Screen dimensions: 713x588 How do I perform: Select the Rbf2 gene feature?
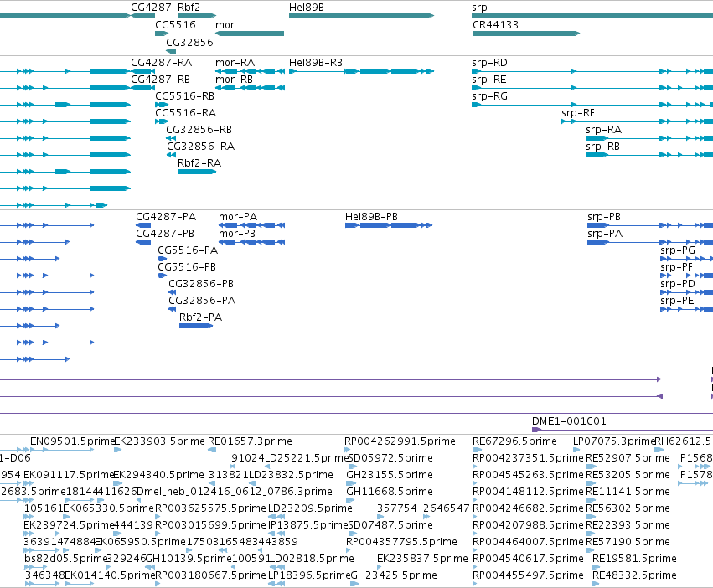point(196,16)
